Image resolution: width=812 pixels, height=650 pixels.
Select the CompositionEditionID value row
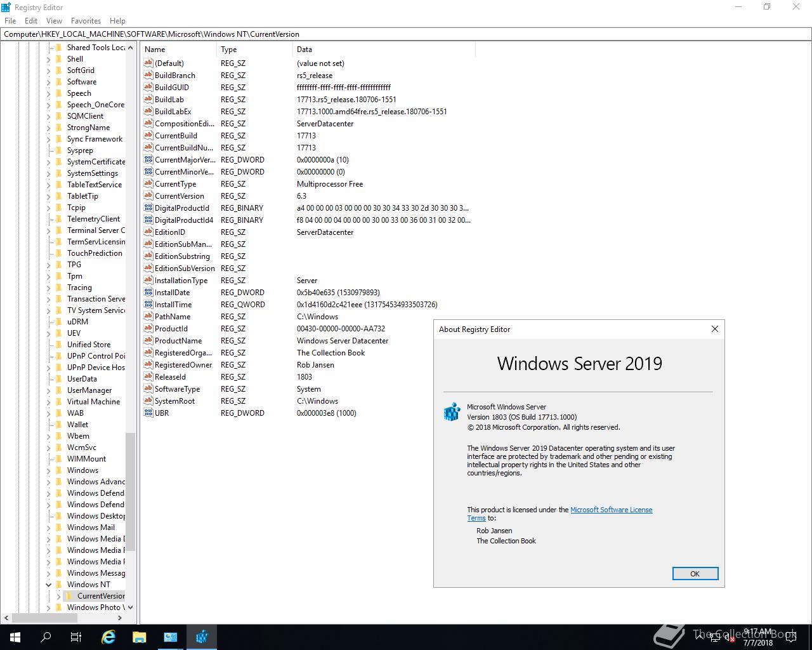click(307, 123)
